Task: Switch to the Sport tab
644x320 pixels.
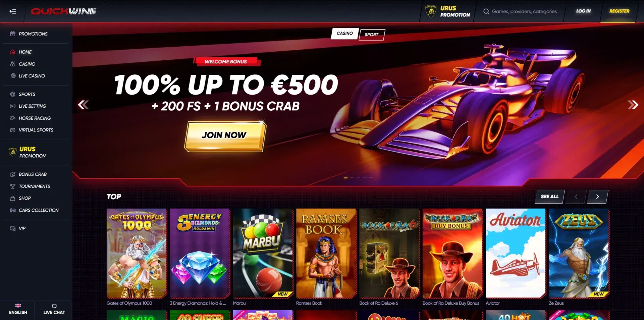Action: (x=372, y=35)
